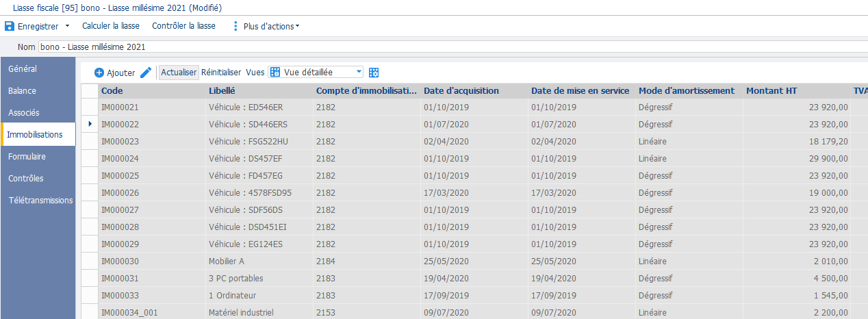
Task: Click the pencil edit icon
Action: click(146, 73)
